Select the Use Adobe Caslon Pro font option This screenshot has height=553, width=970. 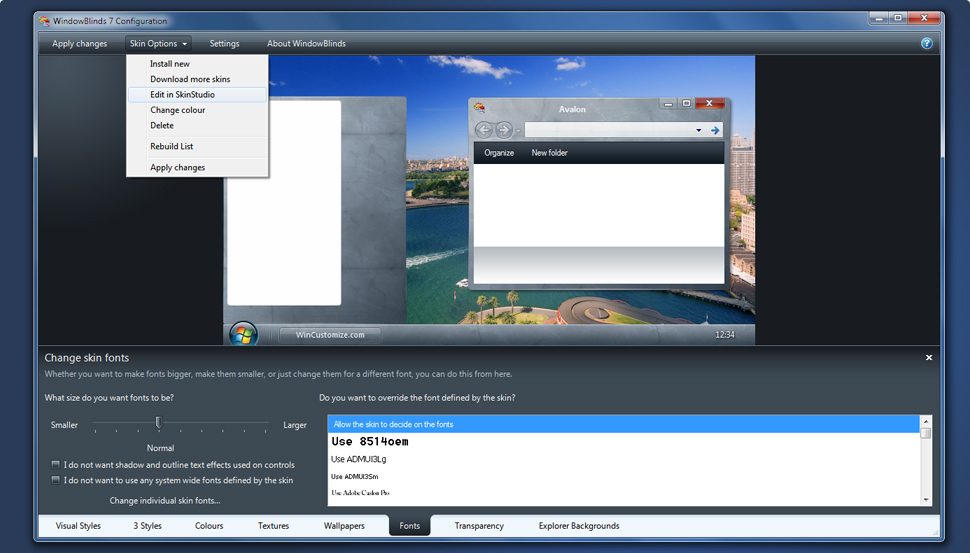[624, 493]
